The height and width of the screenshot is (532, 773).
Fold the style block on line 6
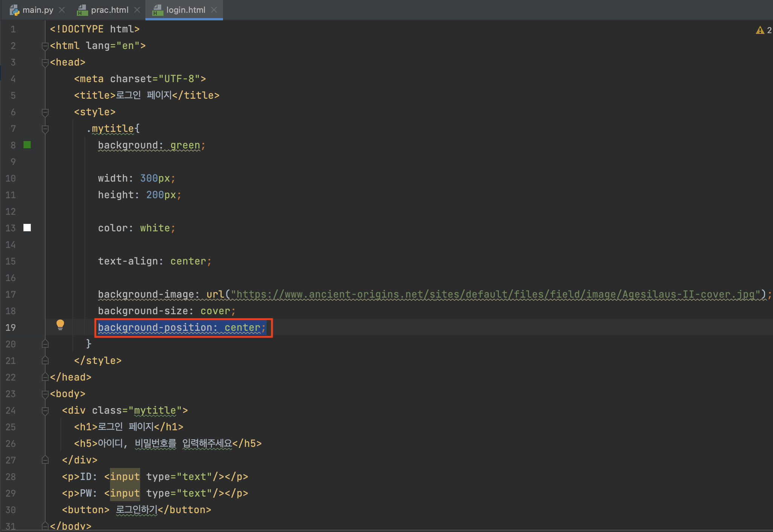pos(45,112)
